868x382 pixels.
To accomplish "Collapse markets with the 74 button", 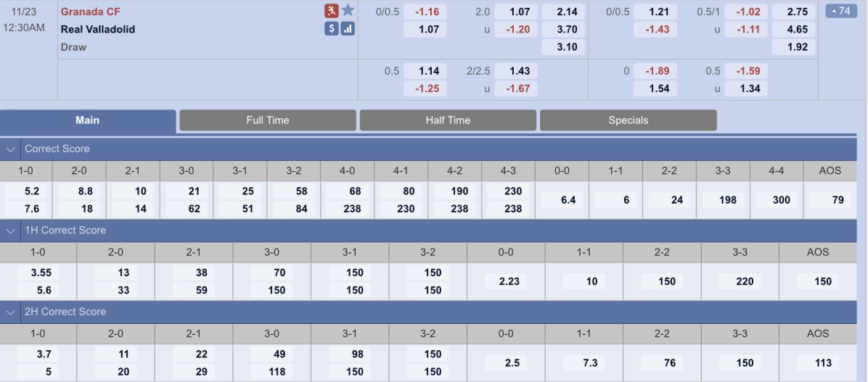I will pos(841,10).
